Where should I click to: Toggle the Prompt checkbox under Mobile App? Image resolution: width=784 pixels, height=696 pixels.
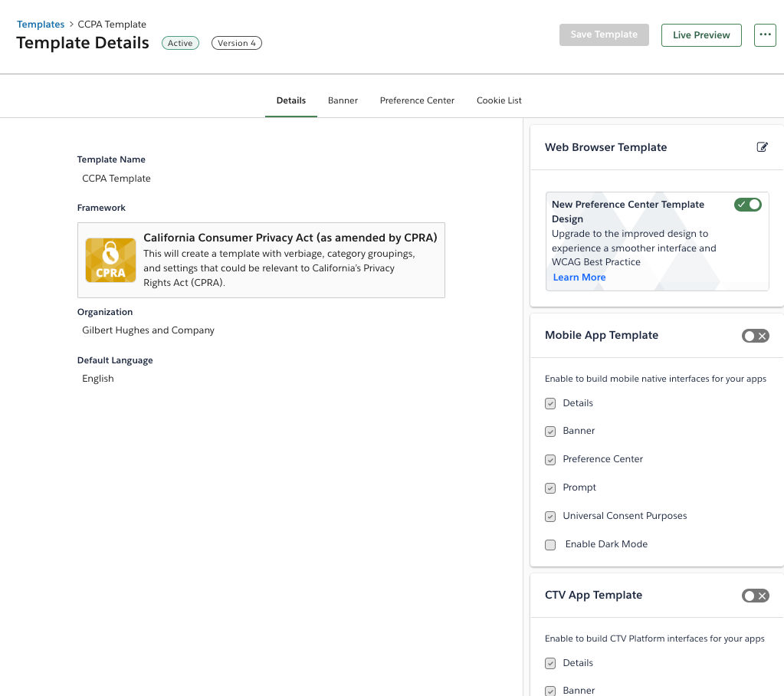550,488
